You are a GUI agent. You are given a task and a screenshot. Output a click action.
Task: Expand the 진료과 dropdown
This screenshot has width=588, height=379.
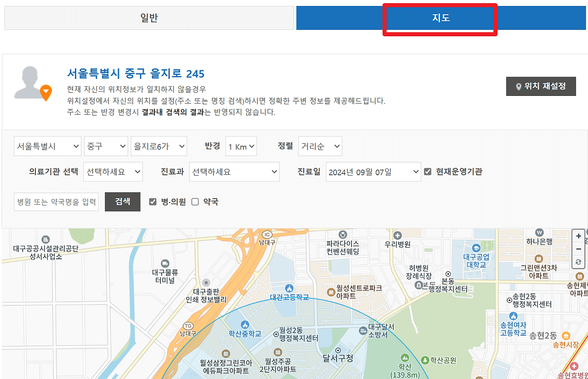(x=234, y=172)
